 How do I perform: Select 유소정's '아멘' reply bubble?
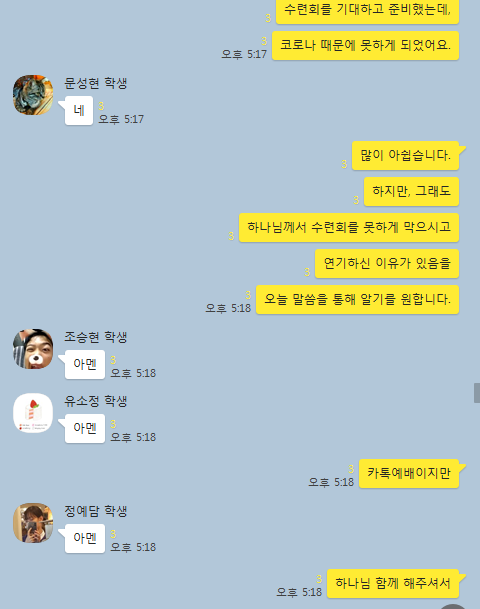[85, 428]
